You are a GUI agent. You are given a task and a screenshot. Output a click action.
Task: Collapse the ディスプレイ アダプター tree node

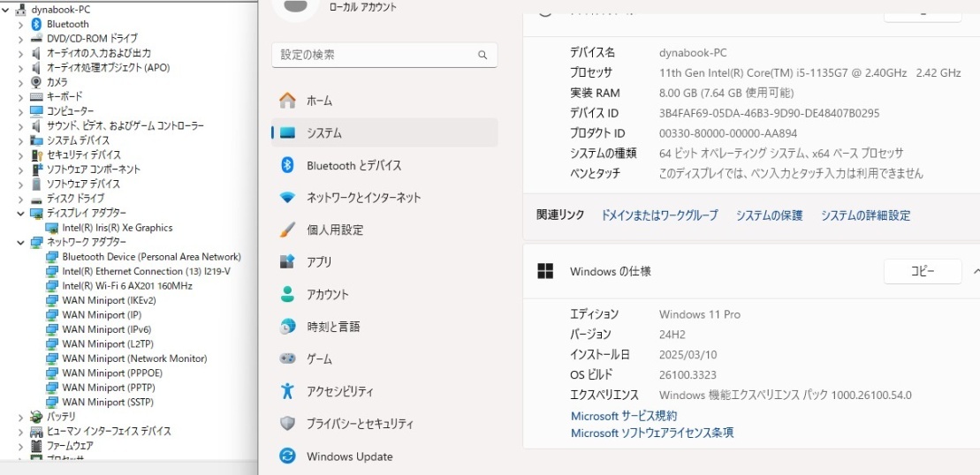tap(21, 214)
